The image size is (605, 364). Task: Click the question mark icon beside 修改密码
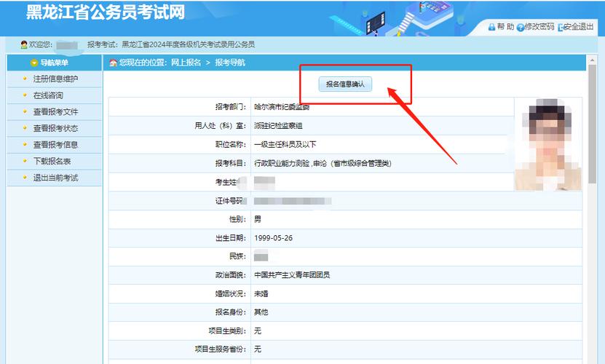point(520,28)
